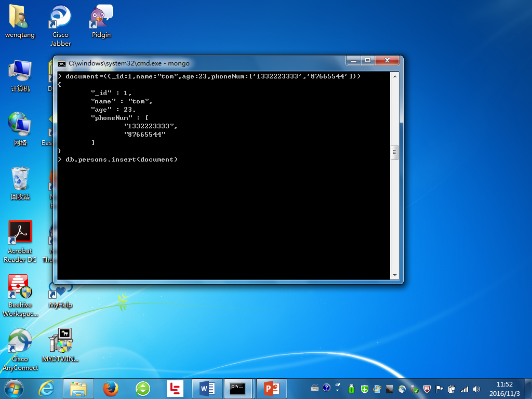This screenshot has height=399, width=532.
Task: Open the green e browser taskbar icon
Action: pos(143,389)
